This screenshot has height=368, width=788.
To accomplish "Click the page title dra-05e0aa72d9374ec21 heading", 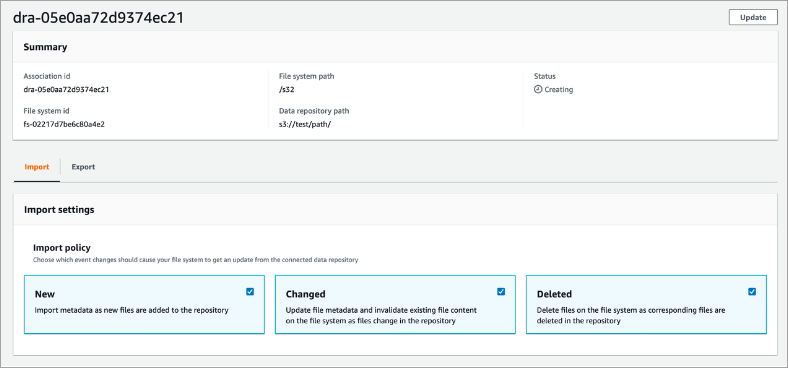I will click(x=98, y=18).
